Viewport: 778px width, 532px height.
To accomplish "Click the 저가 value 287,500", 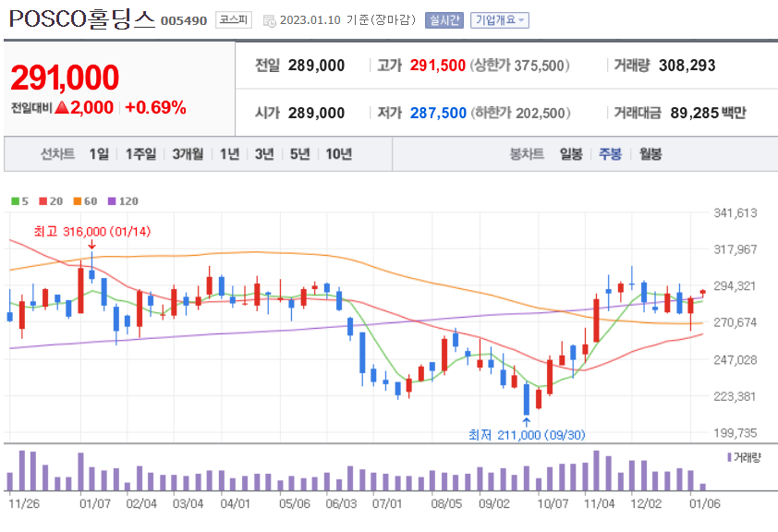I will 438,113.
